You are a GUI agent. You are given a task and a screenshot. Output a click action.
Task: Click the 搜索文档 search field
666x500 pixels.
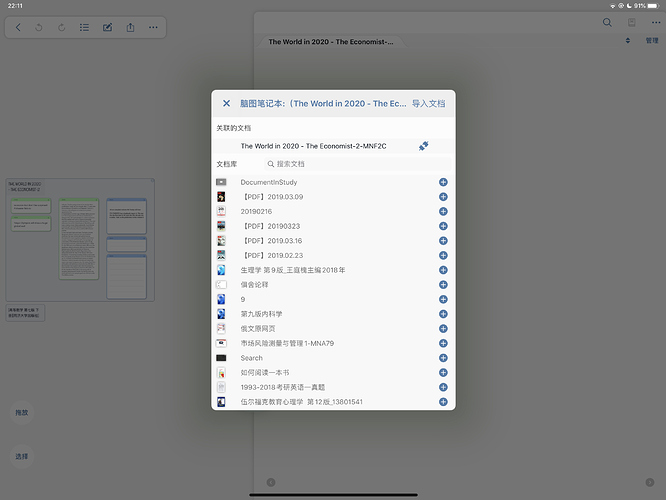pyautogui.click(x=357, y=164)
